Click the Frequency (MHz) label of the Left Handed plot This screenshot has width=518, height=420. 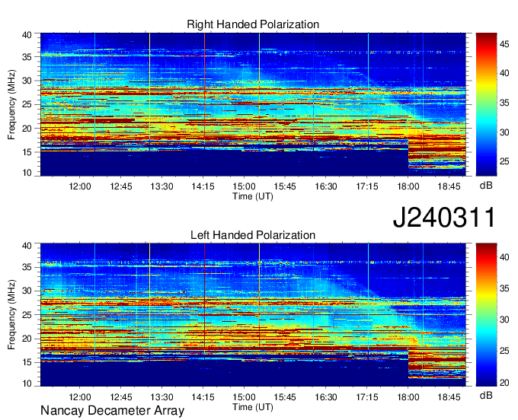[x=11, y=315]
